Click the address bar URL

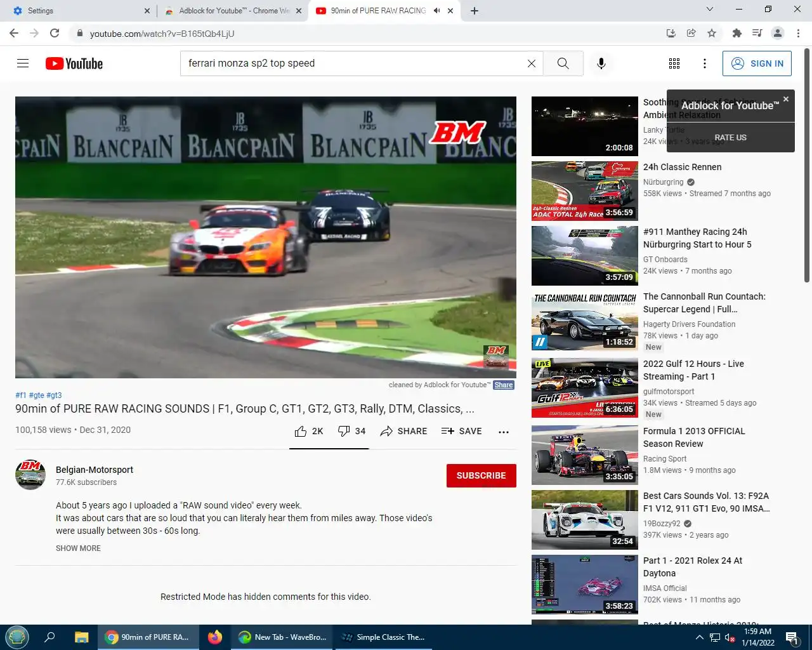tap(162, 33)
